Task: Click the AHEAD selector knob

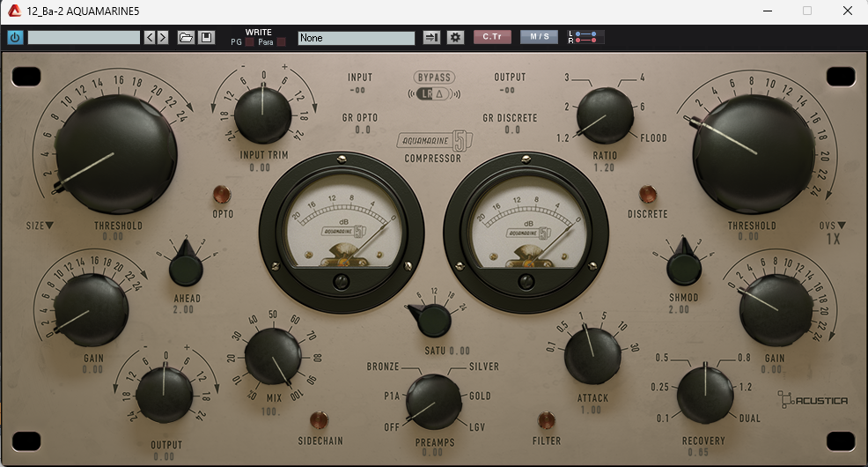Action: 186,267
